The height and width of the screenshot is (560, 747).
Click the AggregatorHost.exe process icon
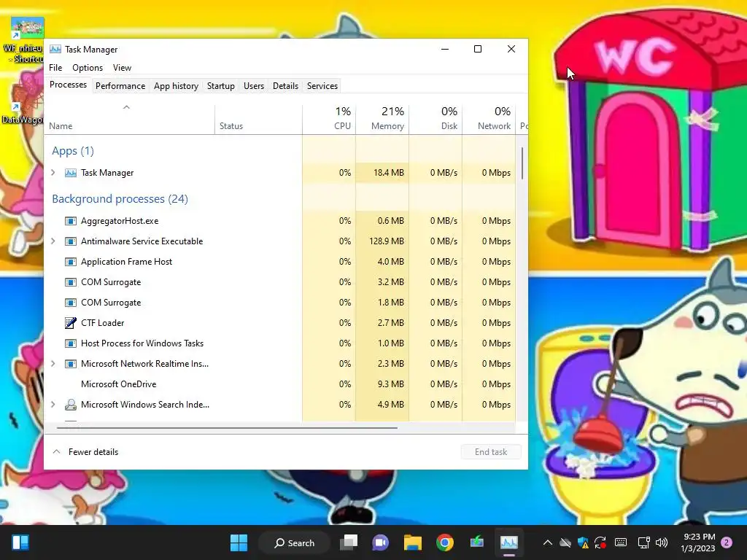(x=71, y=221)
